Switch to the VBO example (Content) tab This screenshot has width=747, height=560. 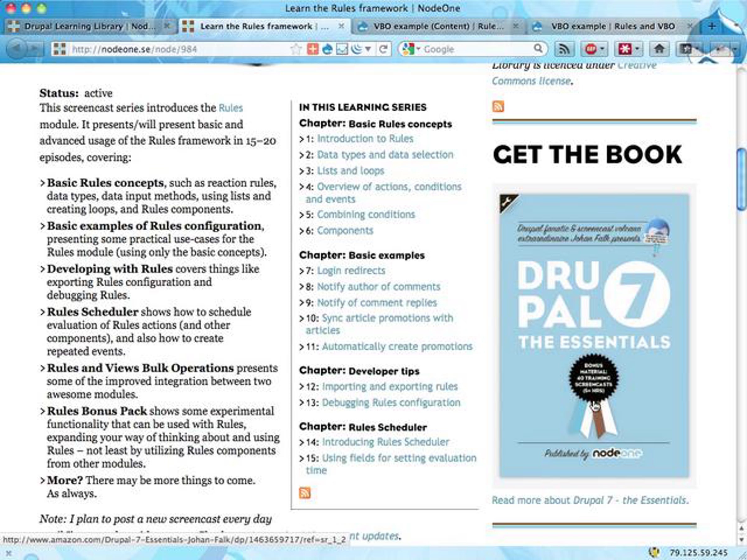click(438, 26)
